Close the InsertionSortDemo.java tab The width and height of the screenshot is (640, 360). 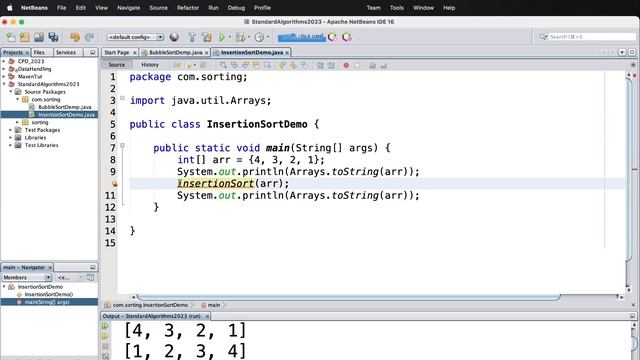coord(287,53)
